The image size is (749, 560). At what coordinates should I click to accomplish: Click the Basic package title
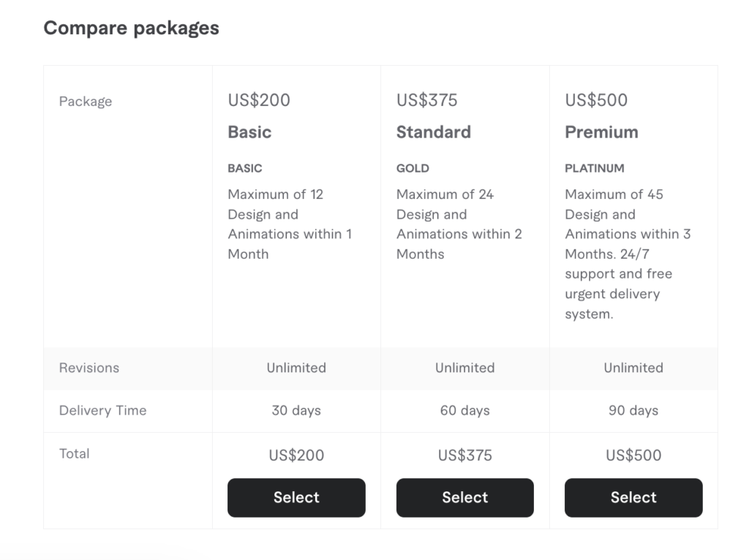[249, 132]
